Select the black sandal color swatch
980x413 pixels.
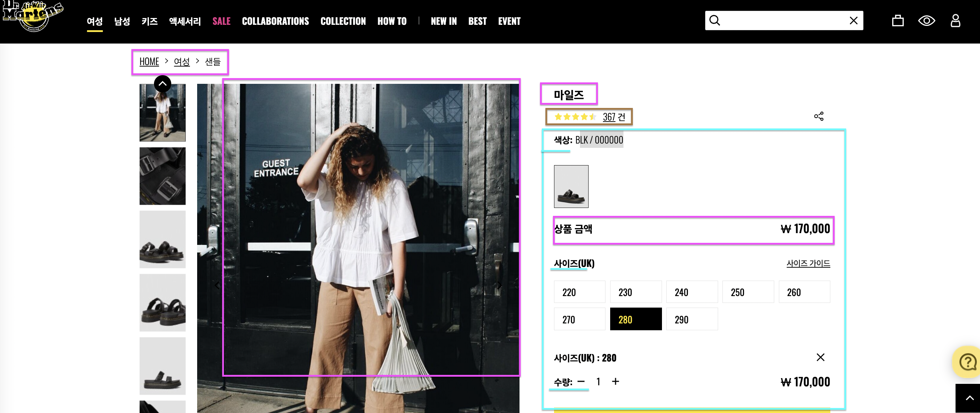[x=571, y=186]
